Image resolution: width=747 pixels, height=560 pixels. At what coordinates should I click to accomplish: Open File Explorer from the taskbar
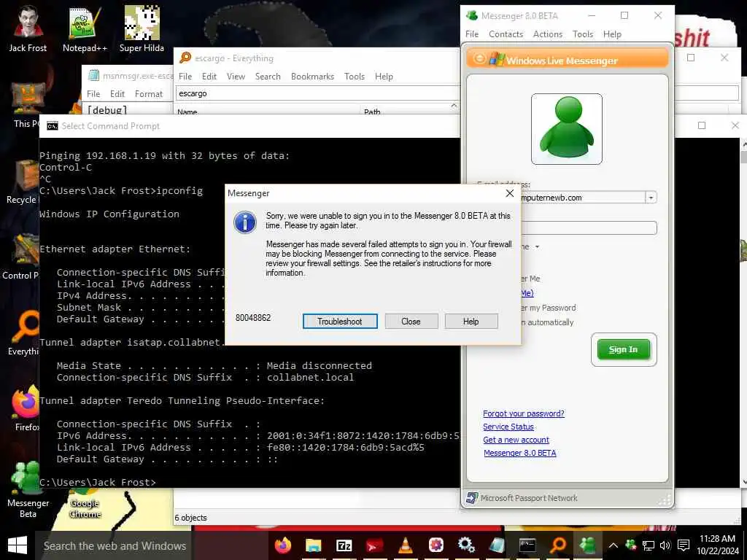pyautogui.click(x=313, y=545)
